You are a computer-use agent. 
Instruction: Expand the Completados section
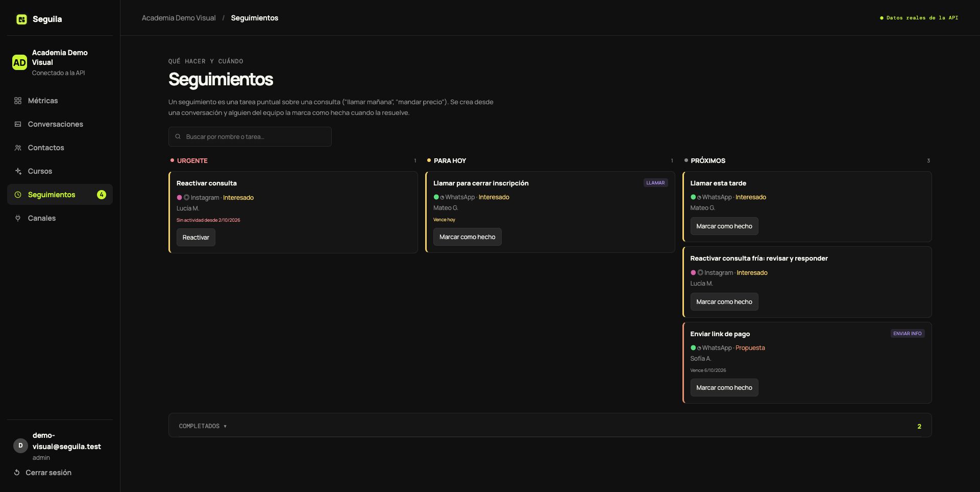point(550,426)
